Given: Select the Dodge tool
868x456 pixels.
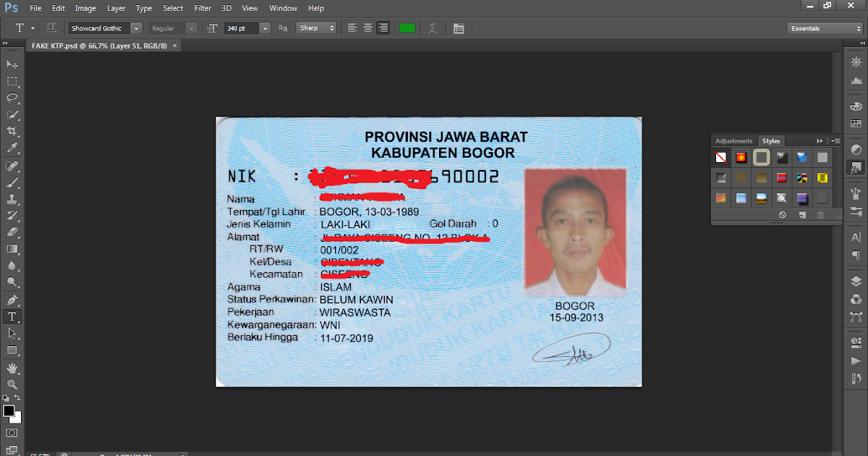Looking at the screenshot, I should (x=12, y=283).
